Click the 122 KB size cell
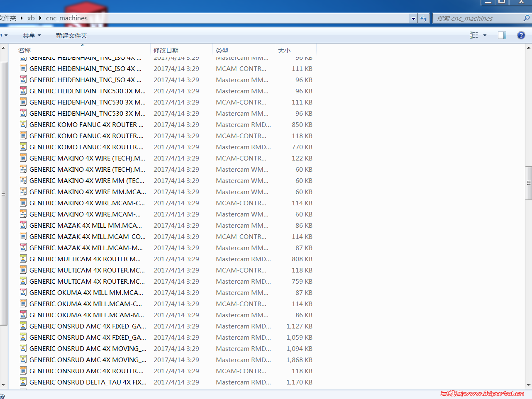 (302, 158)
